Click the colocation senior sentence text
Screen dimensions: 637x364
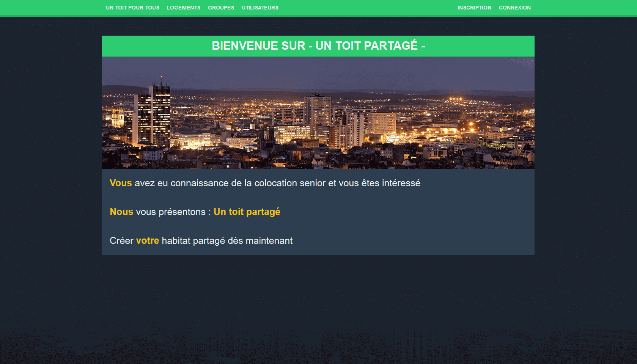click(277, 183)
